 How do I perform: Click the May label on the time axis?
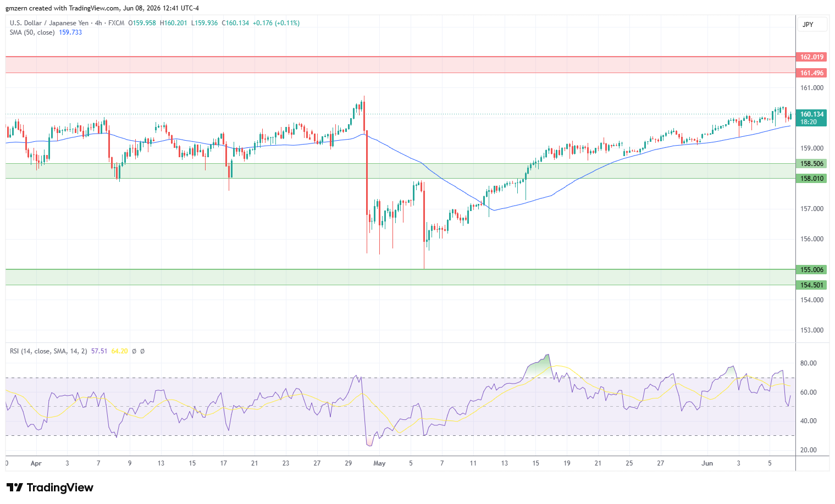(379, 463)
